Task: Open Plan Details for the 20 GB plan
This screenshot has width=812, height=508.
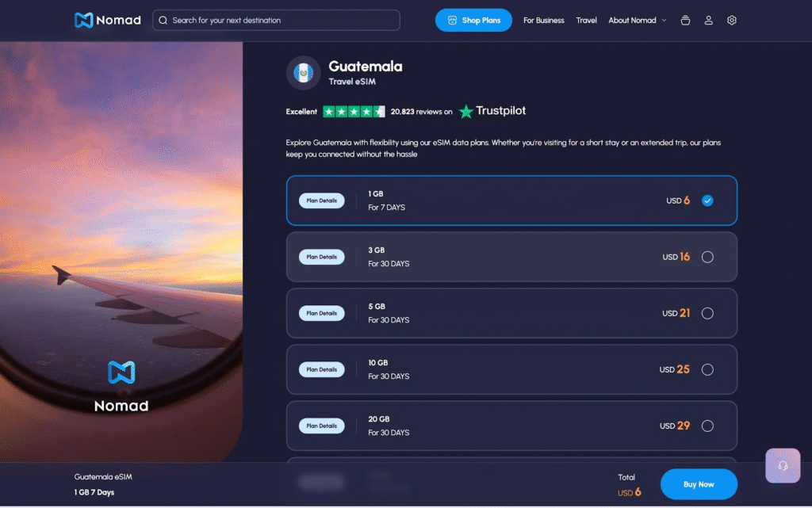Action: pyautogui.click(x=322, y=426)
